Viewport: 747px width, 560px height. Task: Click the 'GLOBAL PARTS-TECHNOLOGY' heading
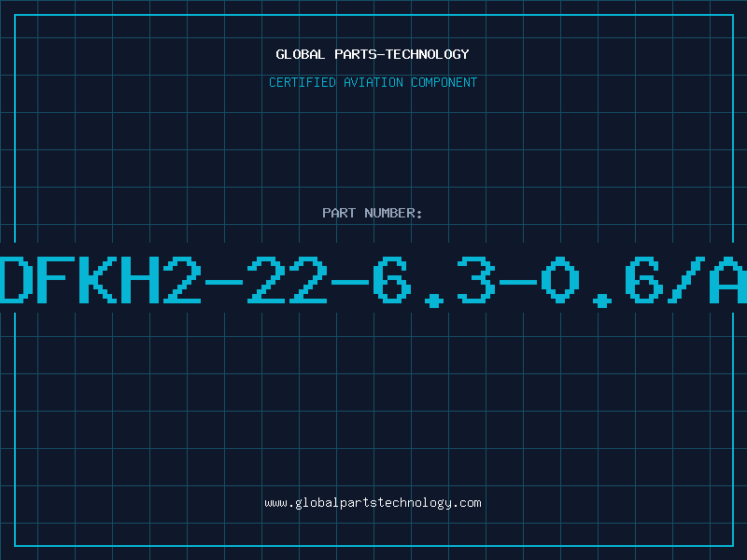point(373,54)
